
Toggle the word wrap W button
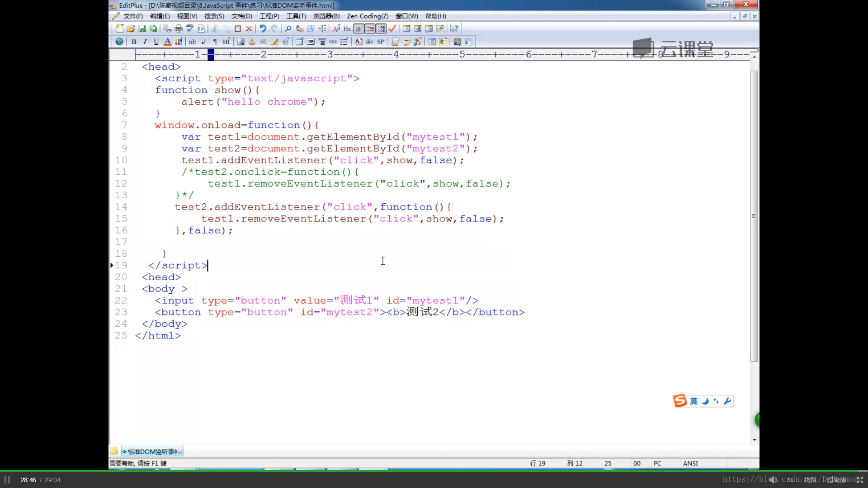point(359,28)
